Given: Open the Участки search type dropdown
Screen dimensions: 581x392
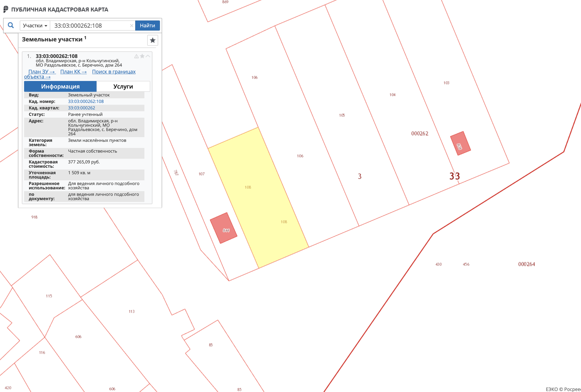Looking at the screenshot, I should pos(35,26).
